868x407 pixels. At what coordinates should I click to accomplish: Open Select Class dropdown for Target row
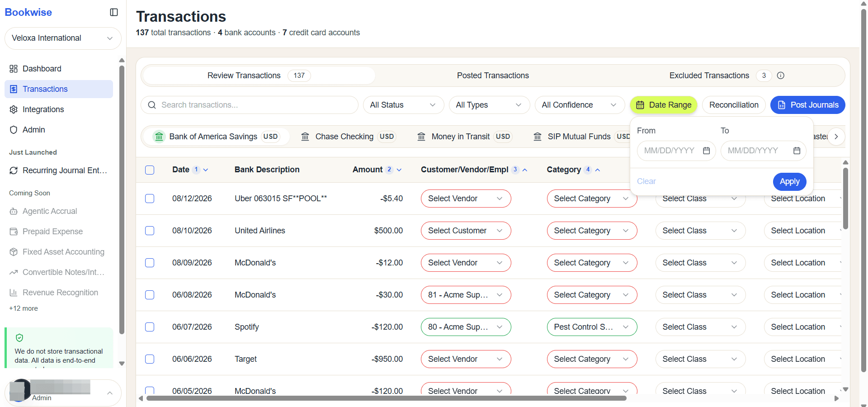(700, 359)
